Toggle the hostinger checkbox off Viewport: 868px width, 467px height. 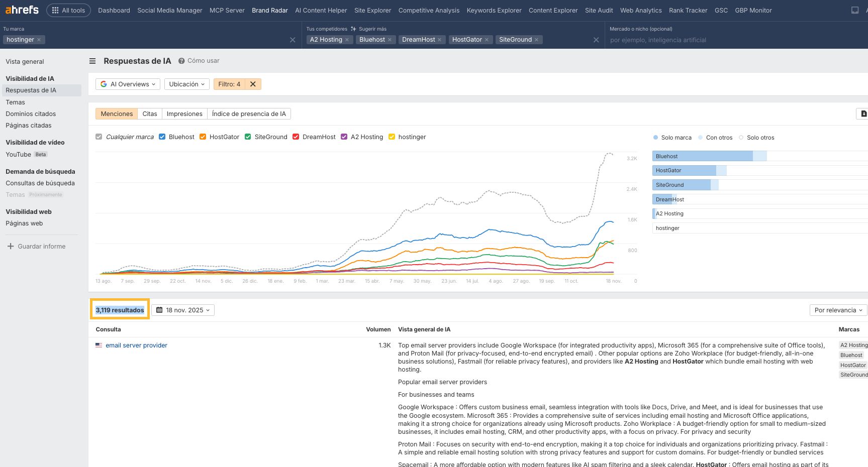(x=392, y=137)
